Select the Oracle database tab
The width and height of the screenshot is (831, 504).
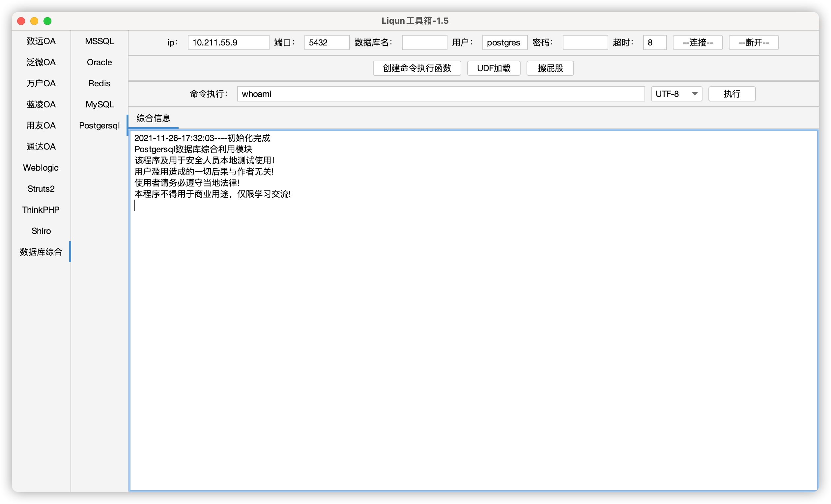click(99, 62)
